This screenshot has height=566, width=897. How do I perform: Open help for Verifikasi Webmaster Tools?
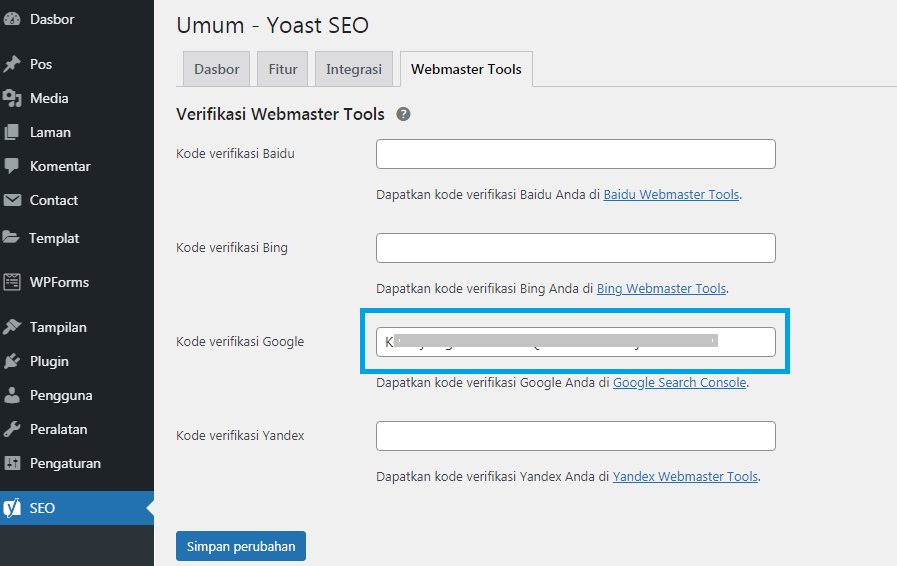pos(403,114)
